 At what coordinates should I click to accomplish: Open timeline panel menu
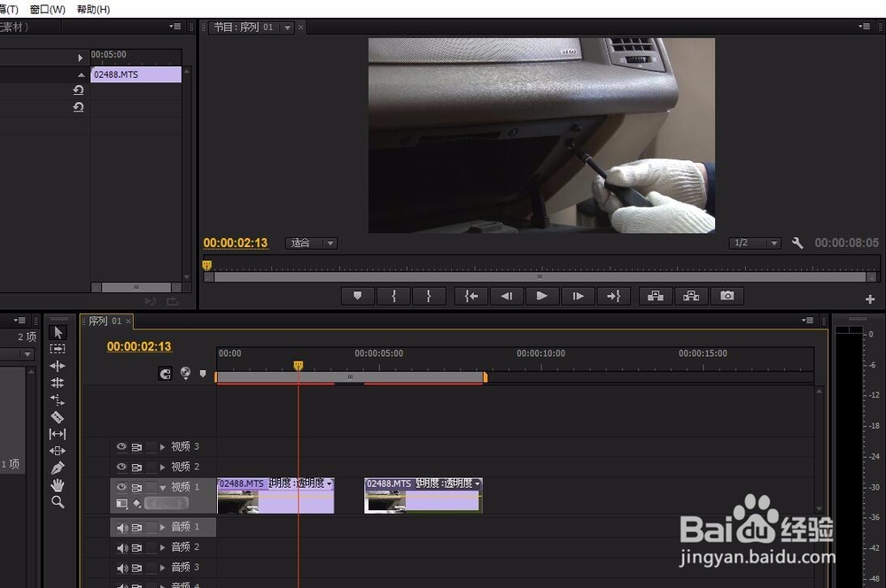[807, 321]
